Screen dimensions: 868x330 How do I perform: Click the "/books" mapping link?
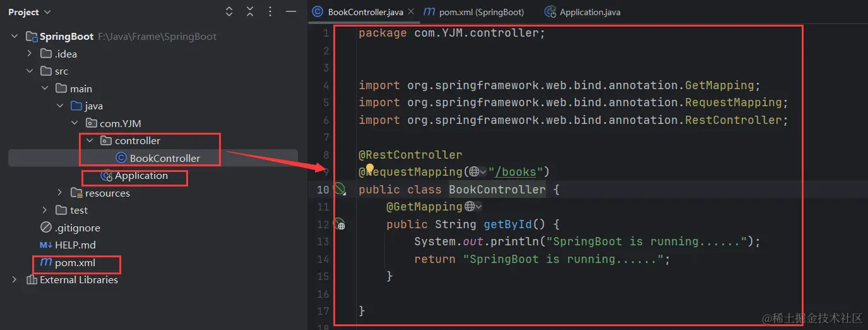[515, 172]
